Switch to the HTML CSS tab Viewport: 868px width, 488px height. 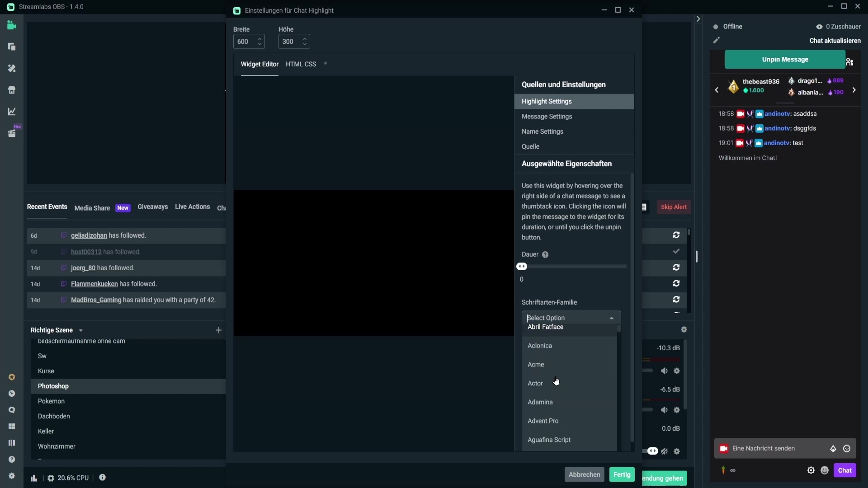click(301, 64)
